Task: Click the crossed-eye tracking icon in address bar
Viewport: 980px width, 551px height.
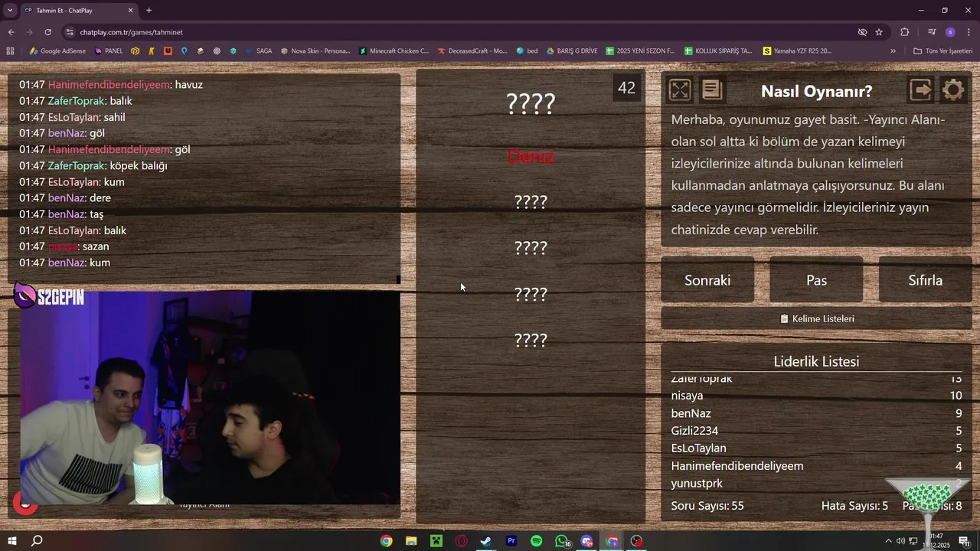Action: [x=862, y=32]
